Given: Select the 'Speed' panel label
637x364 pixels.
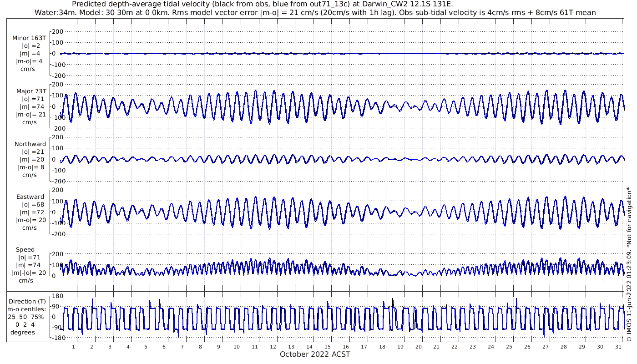Looking at the screenshot, I should point(25,250).
